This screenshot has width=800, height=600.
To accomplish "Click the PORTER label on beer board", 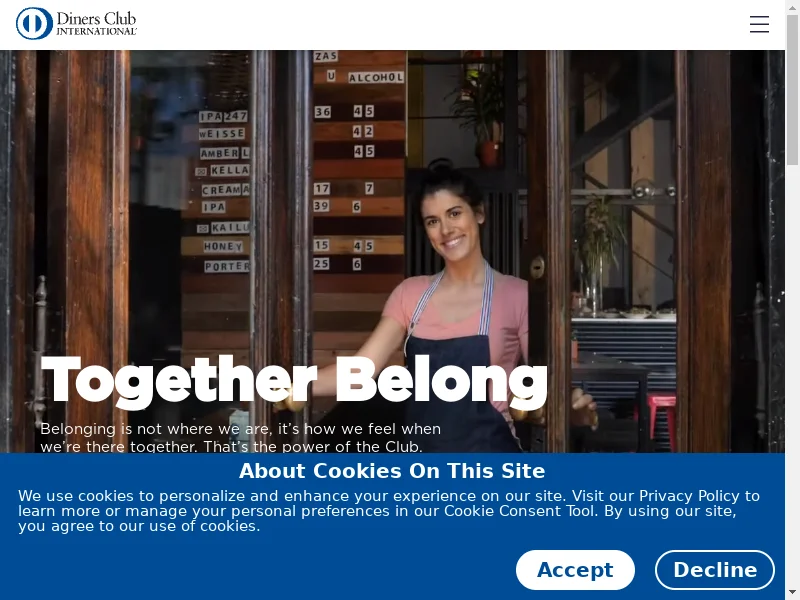I will click(x=227, y=266).
